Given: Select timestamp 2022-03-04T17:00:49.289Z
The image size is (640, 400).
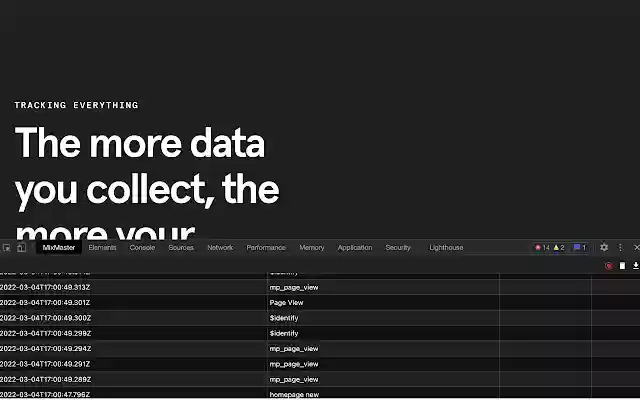Looking at the screenshot, I should click(x=45, y=379).
